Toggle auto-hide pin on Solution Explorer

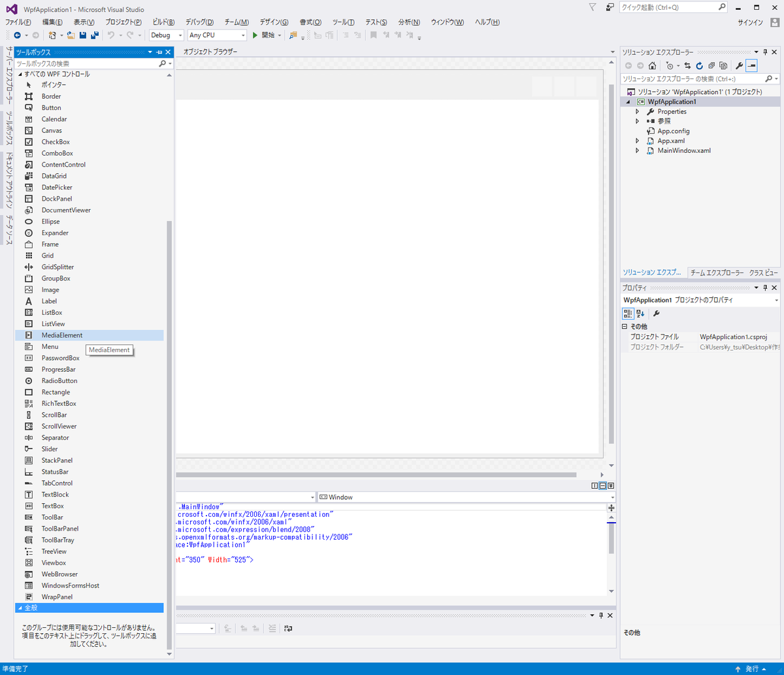(765, 52)
